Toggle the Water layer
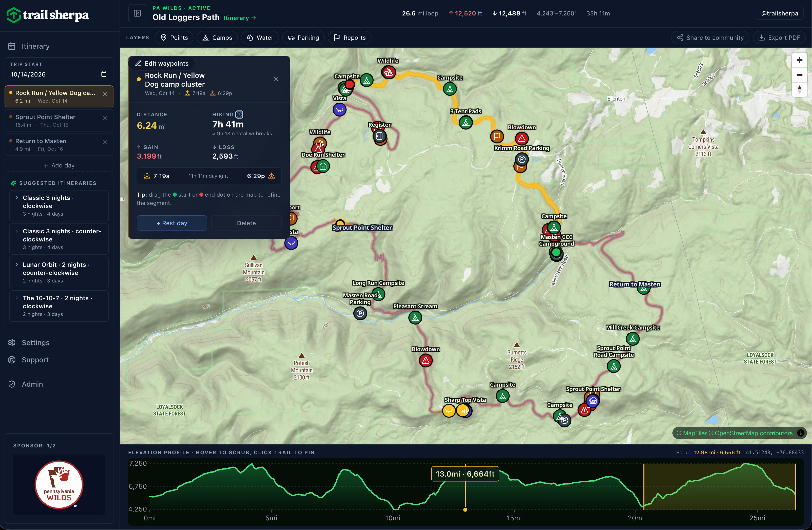812x530 pixels. tap(260, 37)
